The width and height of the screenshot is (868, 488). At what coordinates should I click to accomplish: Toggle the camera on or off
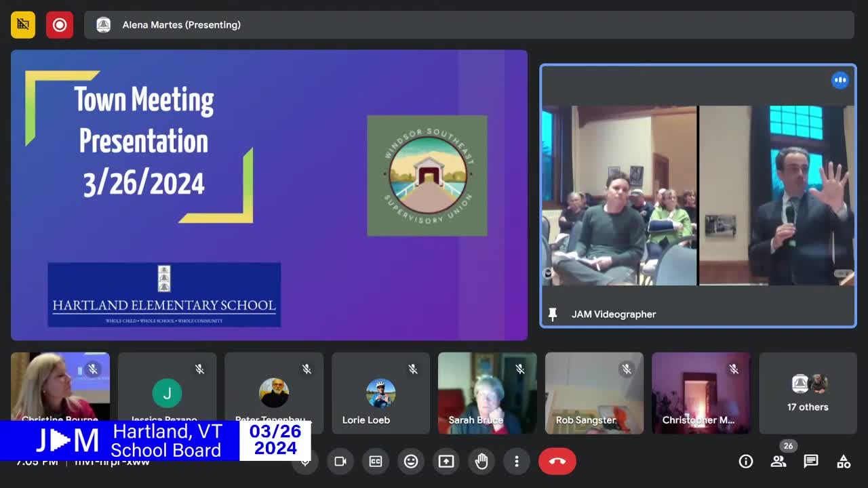340,462
